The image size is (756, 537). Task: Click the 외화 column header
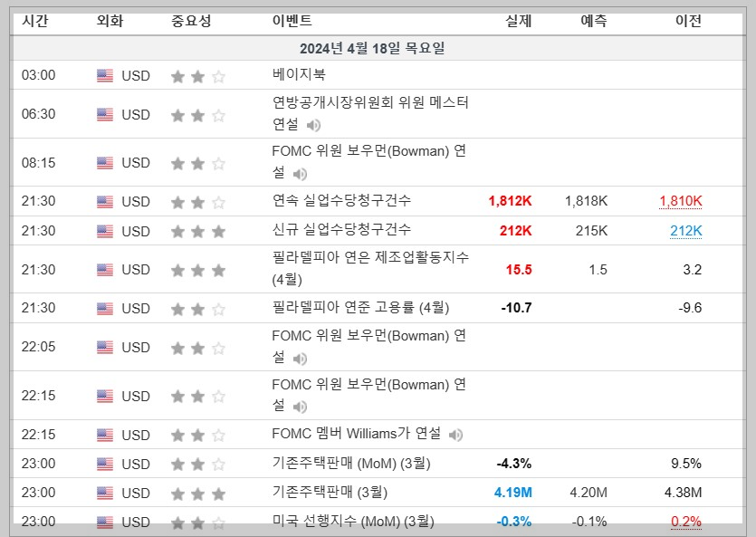(110, 21)
